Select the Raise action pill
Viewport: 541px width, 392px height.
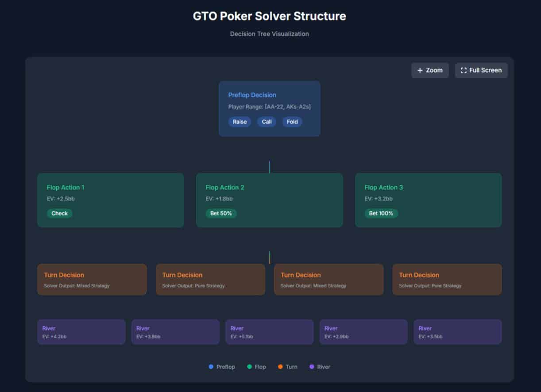point(240,122)
